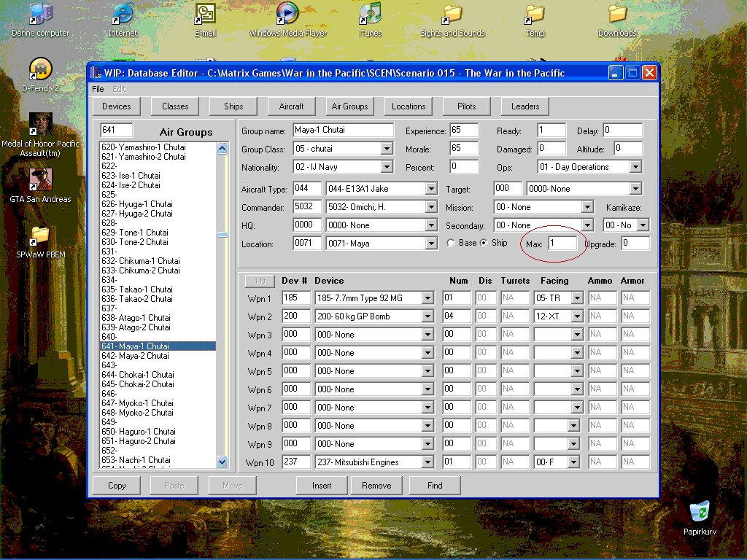747x560 pixels.
Task: Open the iTunes desktop shortcut
Action: [x=370, y=13]
